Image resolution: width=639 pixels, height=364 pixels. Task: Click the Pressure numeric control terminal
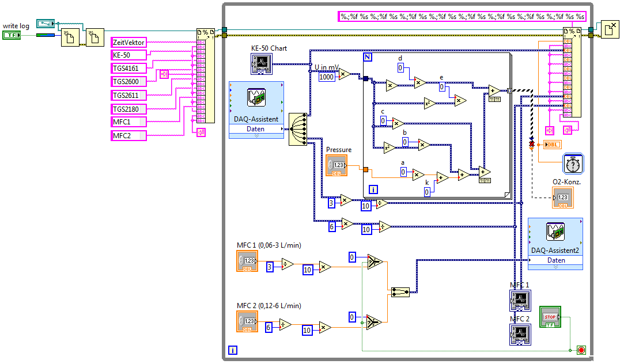pyautogui.click(x=336, y=166)
